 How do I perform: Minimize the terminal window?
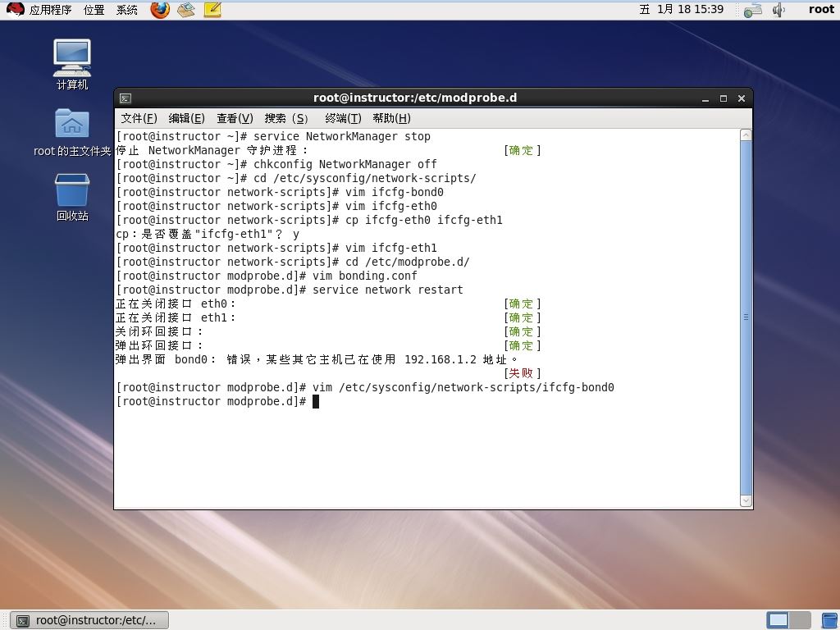(x=705, y=98)
